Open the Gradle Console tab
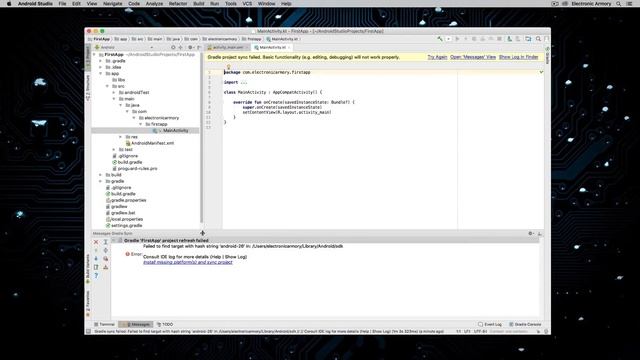640x360 pixels. pyautogui.click(x=525, y=324)
